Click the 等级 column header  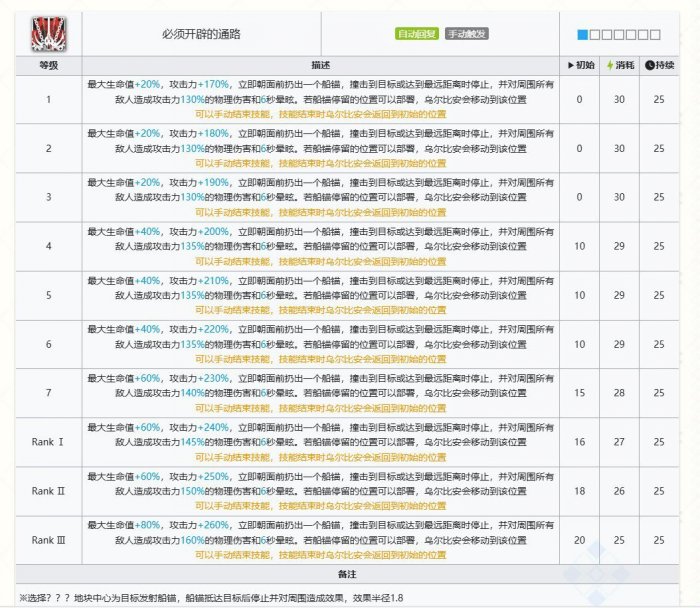click(48, 65)
